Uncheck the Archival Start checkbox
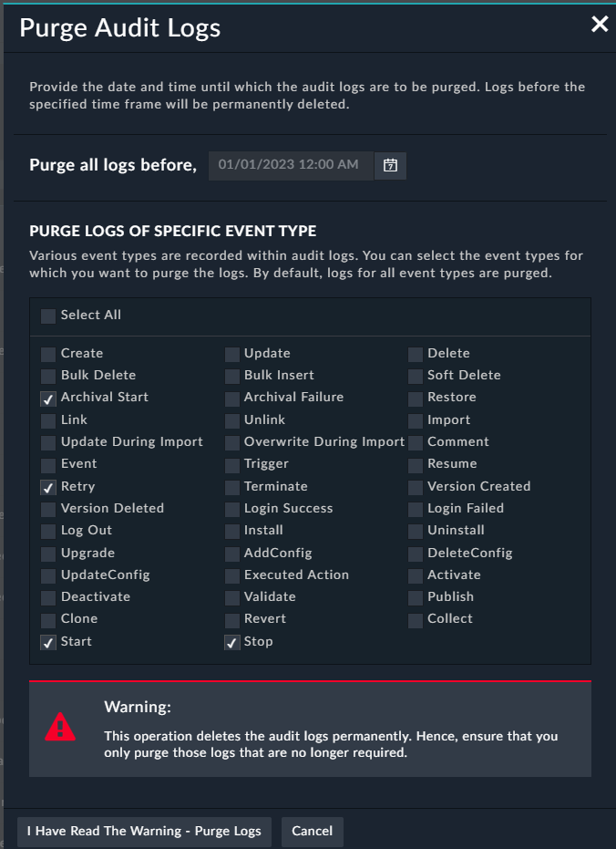616x849 pixels. coord(47,398)
